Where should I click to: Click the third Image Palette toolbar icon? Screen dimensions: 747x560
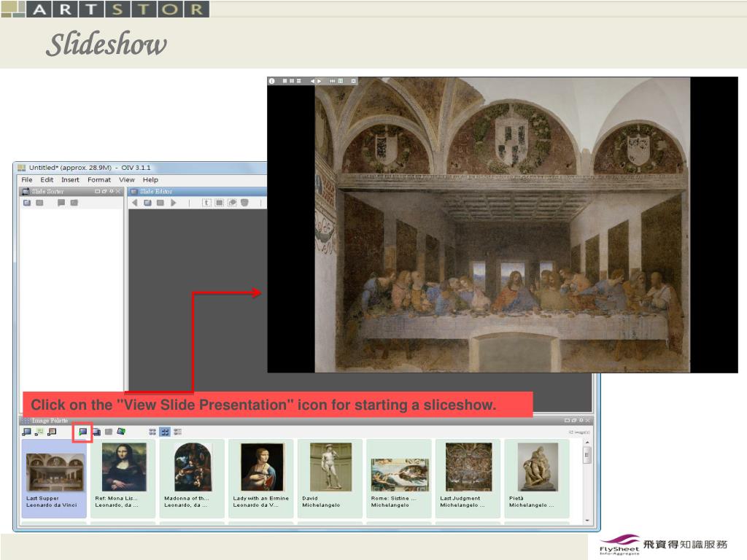click(x=52, y=432)
